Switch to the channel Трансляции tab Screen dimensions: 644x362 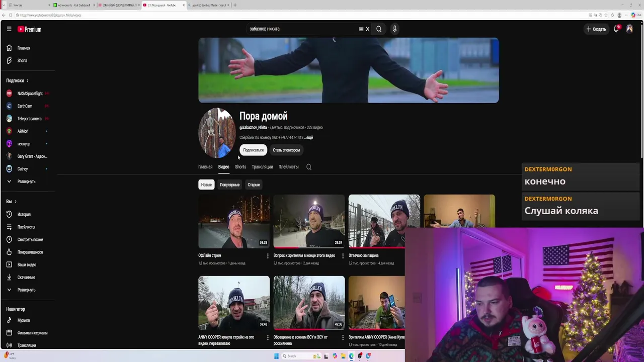262,167
